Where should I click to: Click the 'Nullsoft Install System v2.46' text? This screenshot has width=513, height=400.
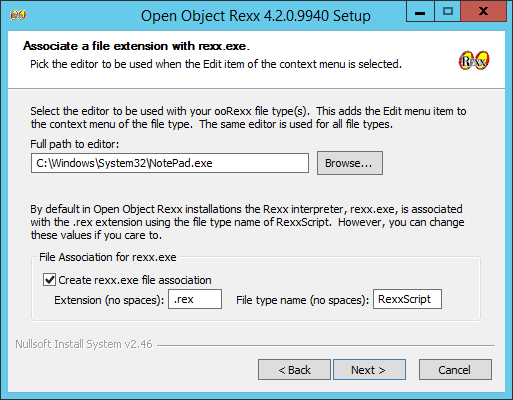coord(84,344)
